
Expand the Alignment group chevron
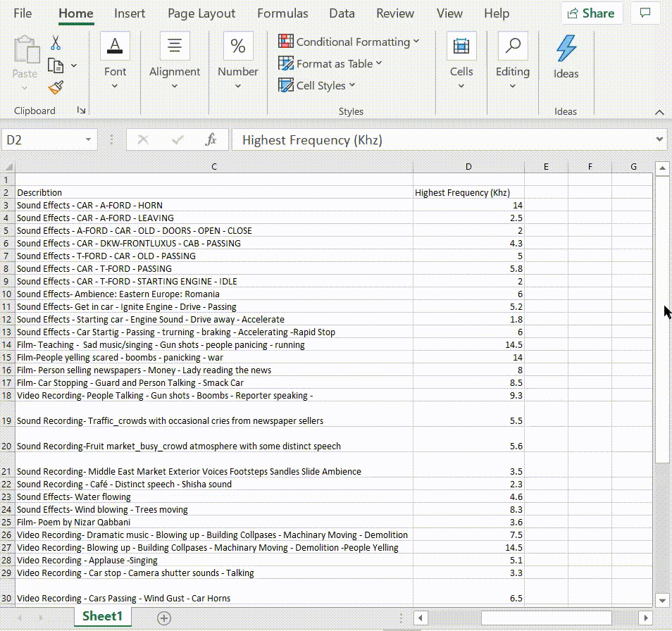pos(175,86)
